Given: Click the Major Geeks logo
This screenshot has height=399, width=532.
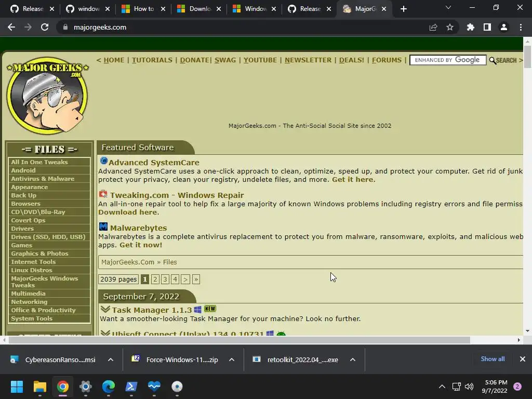Looking at the screenshot, I should 47,96.
